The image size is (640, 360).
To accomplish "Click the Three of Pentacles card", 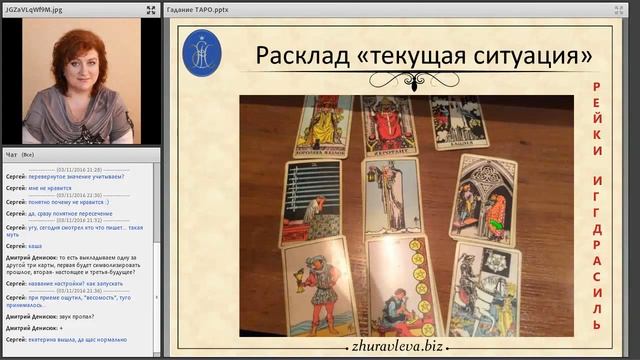I will [483, 200].
